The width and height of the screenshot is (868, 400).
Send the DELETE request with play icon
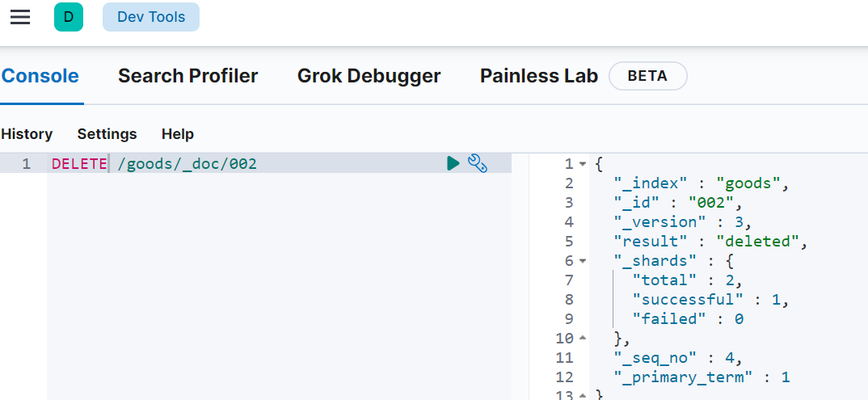453,164
